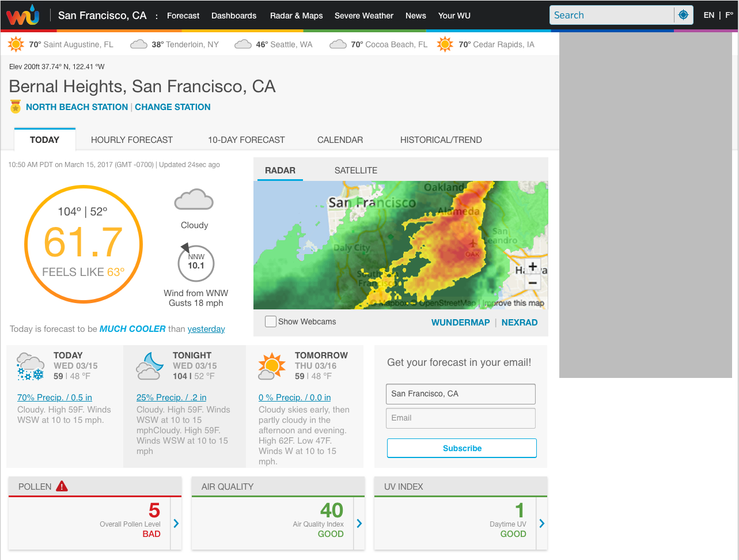This screenshot has width=739, height=560.
Task: Click the Cedar Rapids, IA label
Action: (x=504, y=44)
